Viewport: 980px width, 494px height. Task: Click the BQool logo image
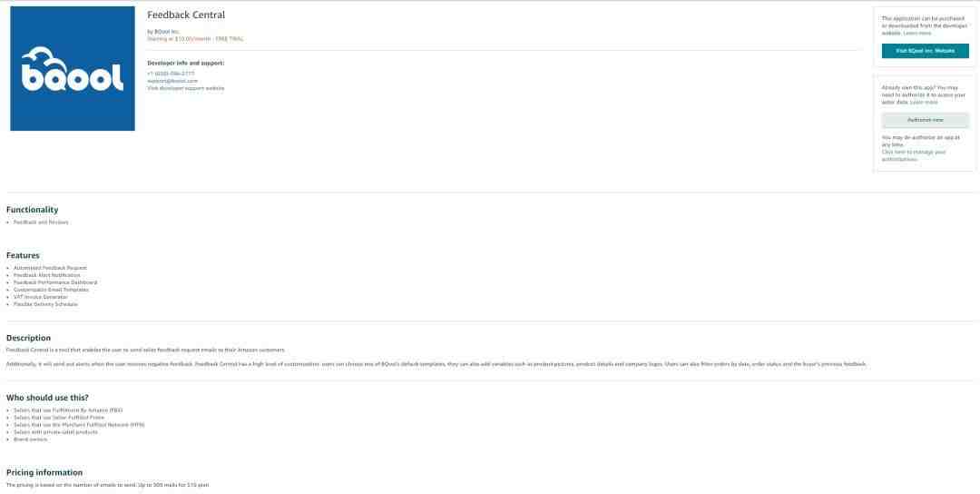[73, 69]
